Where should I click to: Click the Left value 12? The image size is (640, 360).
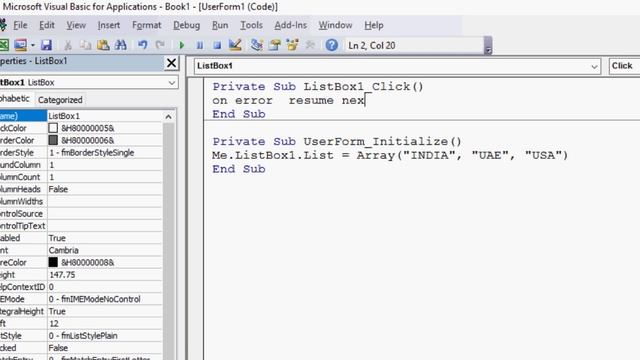pyautogui.click(x=104, y=324)
